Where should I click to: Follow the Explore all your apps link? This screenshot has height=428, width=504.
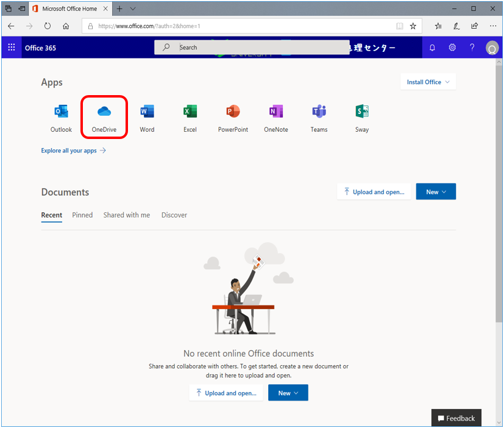coord(73,151)
